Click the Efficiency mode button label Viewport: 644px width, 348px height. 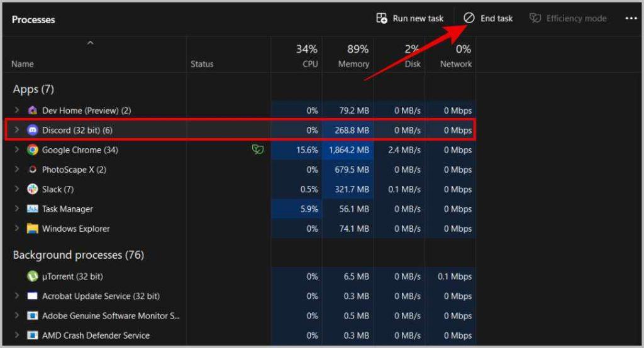click(x=576, y=18)
